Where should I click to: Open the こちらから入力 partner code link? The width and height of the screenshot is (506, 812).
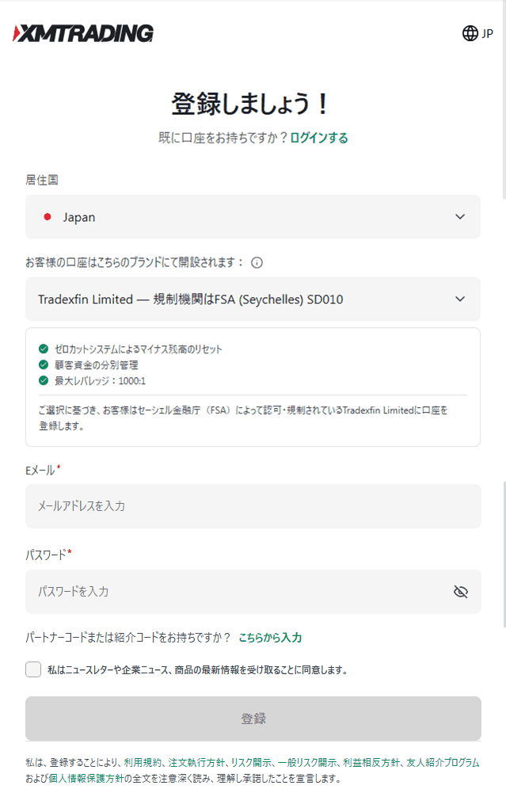(270, 638)
